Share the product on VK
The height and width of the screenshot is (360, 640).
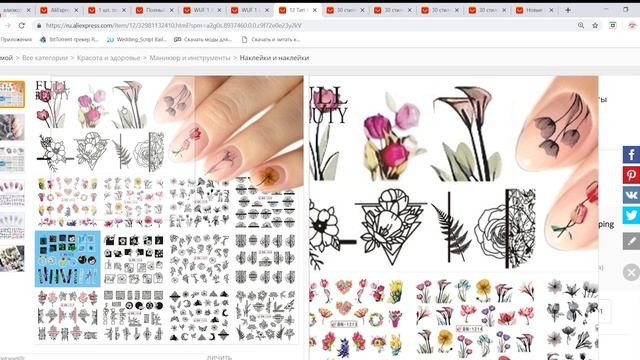(631, 195)
